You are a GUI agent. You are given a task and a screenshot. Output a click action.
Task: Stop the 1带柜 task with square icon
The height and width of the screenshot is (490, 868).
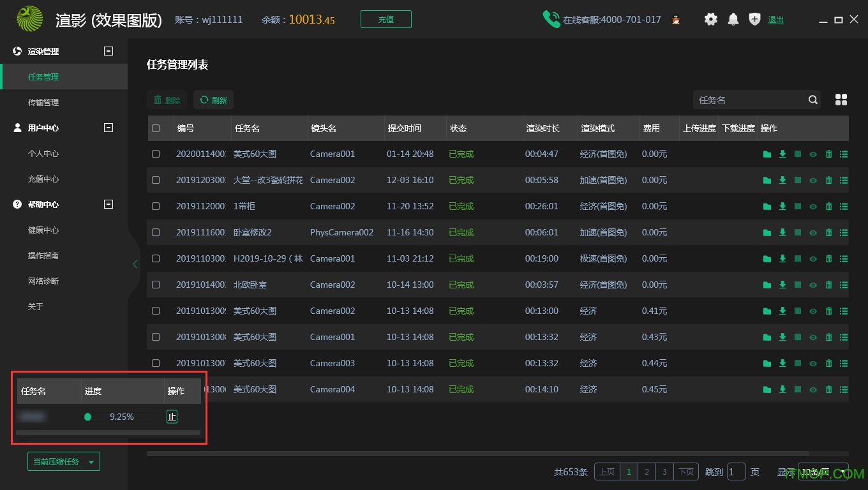[x=798, y=207]
